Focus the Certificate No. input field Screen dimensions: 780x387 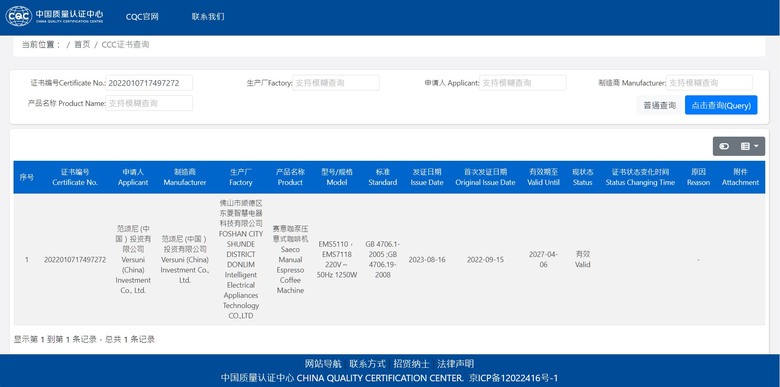pyautogui.click(x=149, y=83)
